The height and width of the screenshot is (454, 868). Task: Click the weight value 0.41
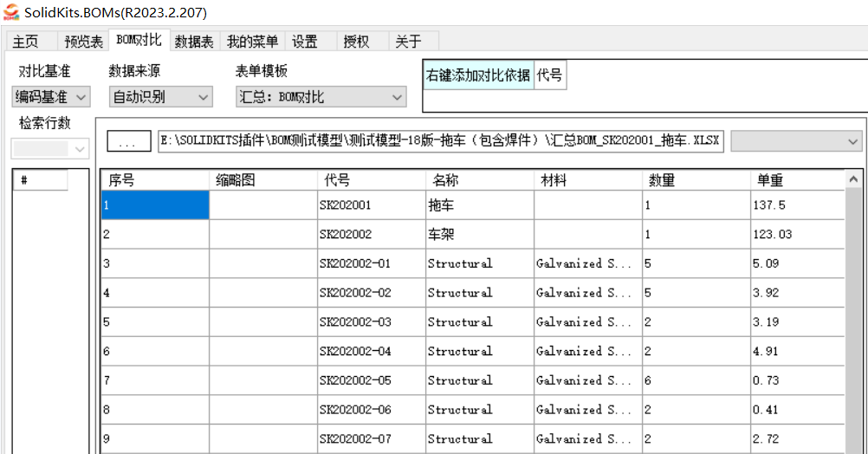(x=798, y=410)
